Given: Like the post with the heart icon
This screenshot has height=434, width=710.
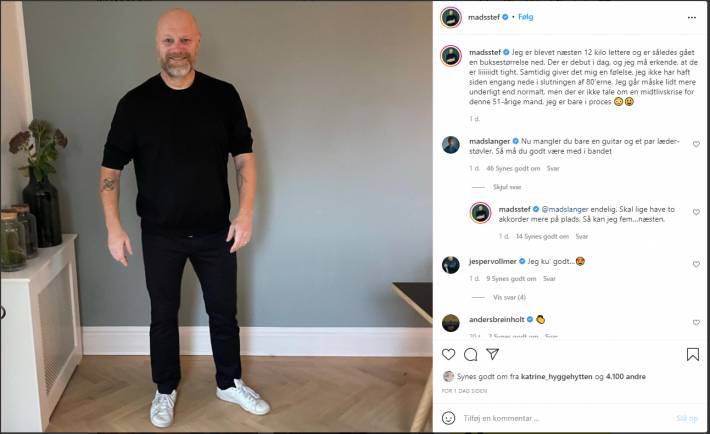Looking at the screenshot, I should click(x=448, y=354).
